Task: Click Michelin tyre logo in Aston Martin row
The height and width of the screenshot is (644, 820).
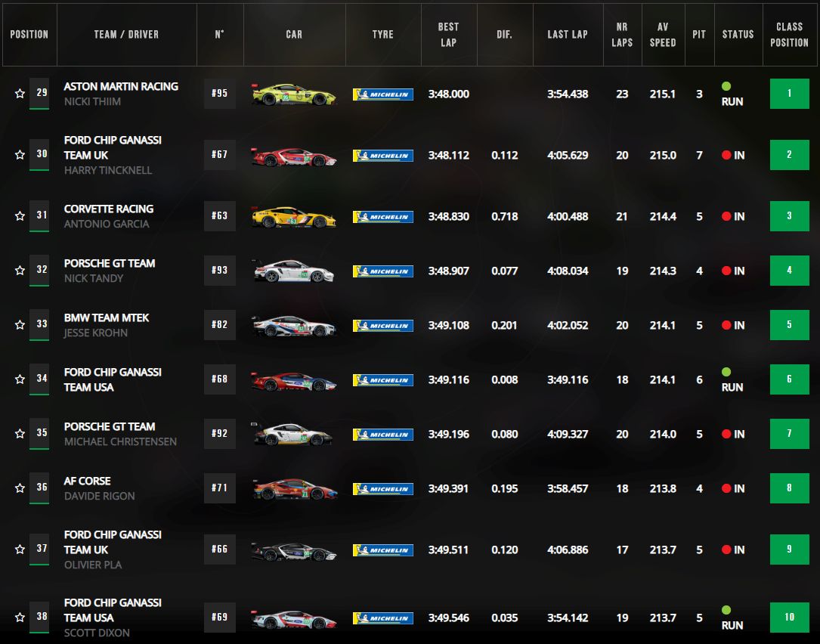Action: click(382, 94)
